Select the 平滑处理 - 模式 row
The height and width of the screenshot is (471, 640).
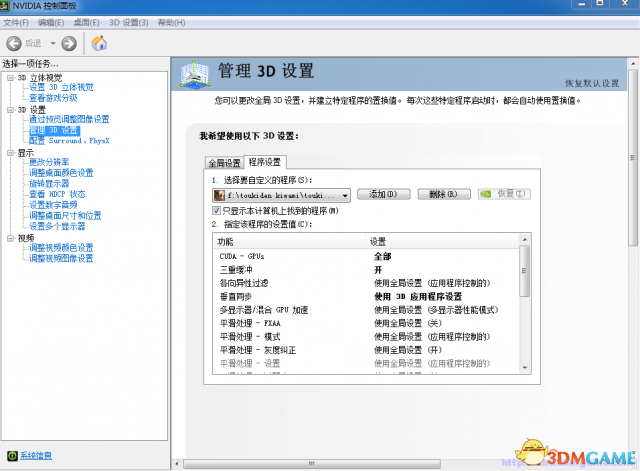pyautogui.click(x=366, y=337)
